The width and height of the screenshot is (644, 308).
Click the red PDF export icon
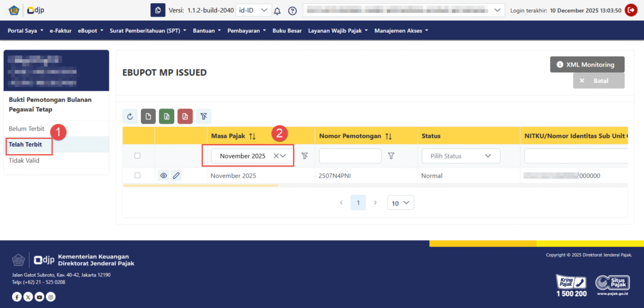185,116
